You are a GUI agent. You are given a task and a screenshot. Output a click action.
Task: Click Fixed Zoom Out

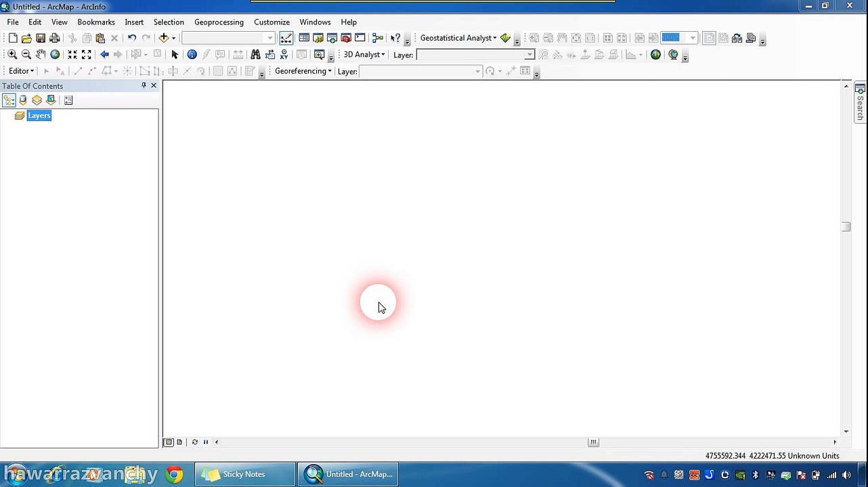87,55
